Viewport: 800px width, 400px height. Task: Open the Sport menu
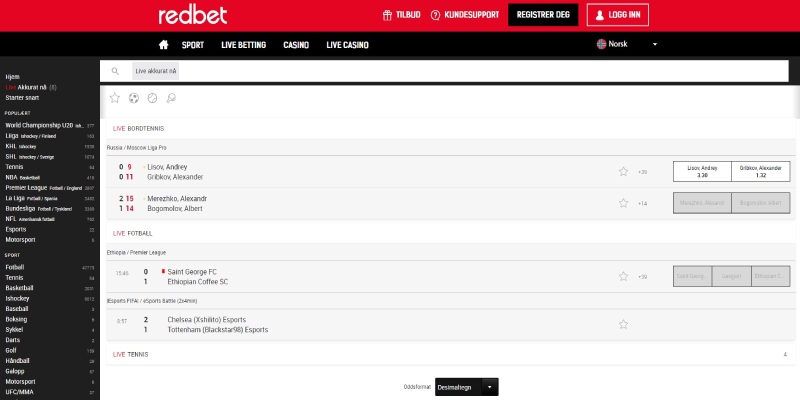click(193, 45)
